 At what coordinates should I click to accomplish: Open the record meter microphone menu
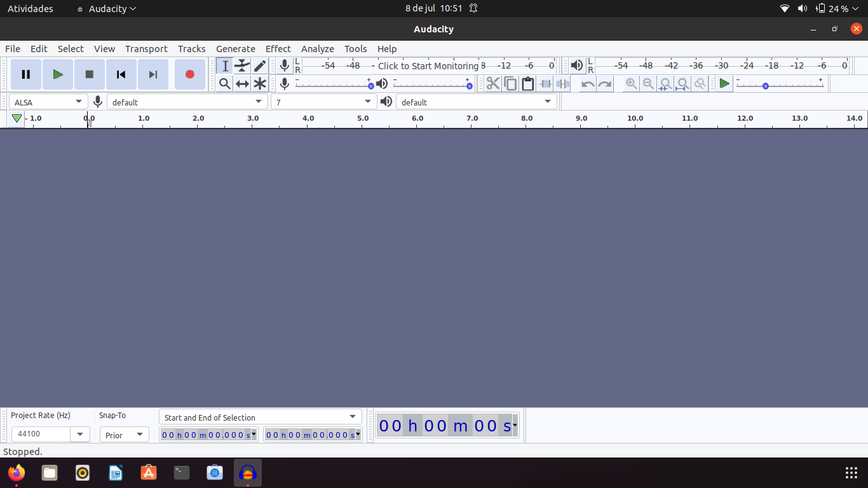click(285, 65)
